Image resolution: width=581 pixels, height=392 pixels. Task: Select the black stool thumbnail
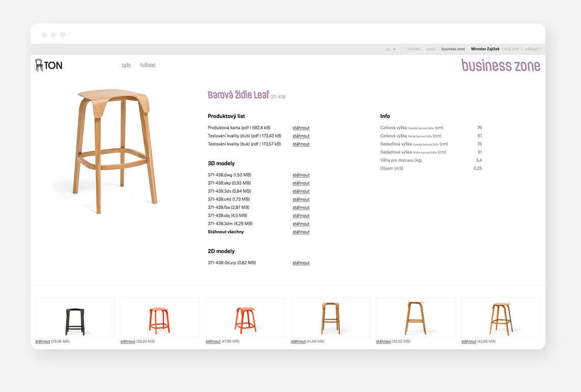tap(75, 318)
